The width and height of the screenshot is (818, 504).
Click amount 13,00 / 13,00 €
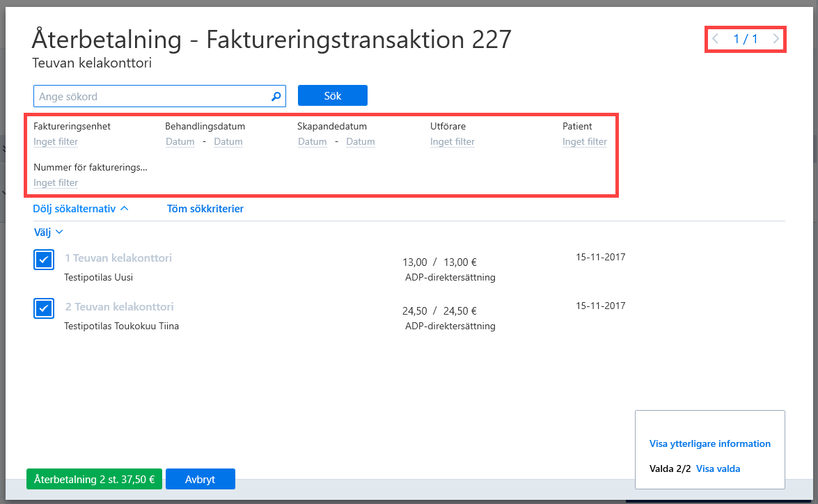click(x=439, y=262)
